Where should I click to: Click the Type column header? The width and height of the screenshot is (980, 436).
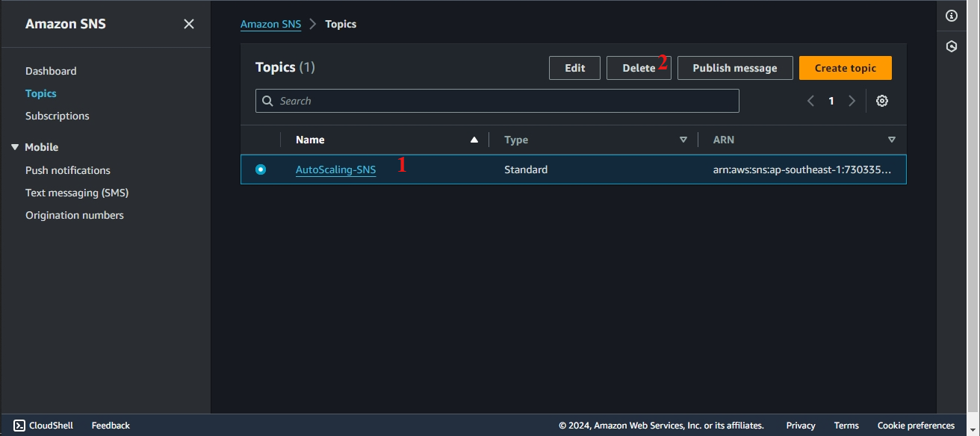tap(516, 140)
